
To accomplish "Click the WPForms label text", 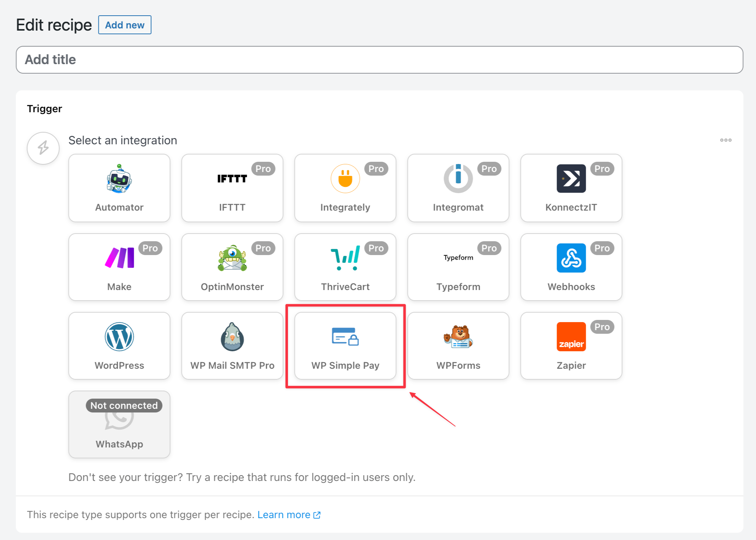I will click(x=458, y=365).
